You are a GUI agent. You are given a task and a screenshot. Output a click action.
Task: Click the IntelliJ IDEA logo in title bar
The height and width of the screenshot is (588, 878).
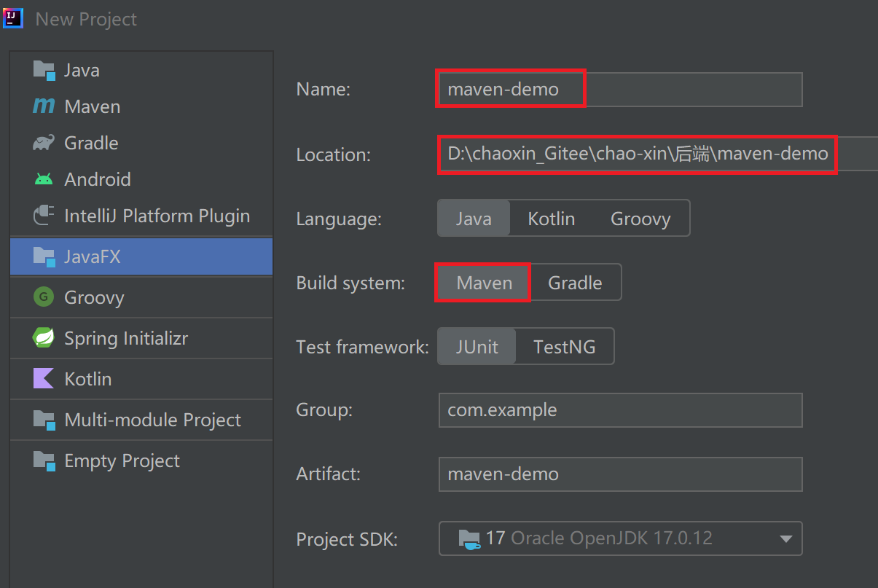click(x=14, y=18)
